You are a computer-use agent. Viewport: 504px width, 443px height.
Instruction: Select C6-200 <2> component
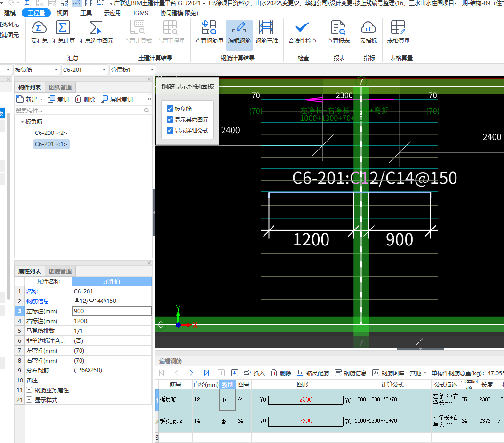pos(51,133)
